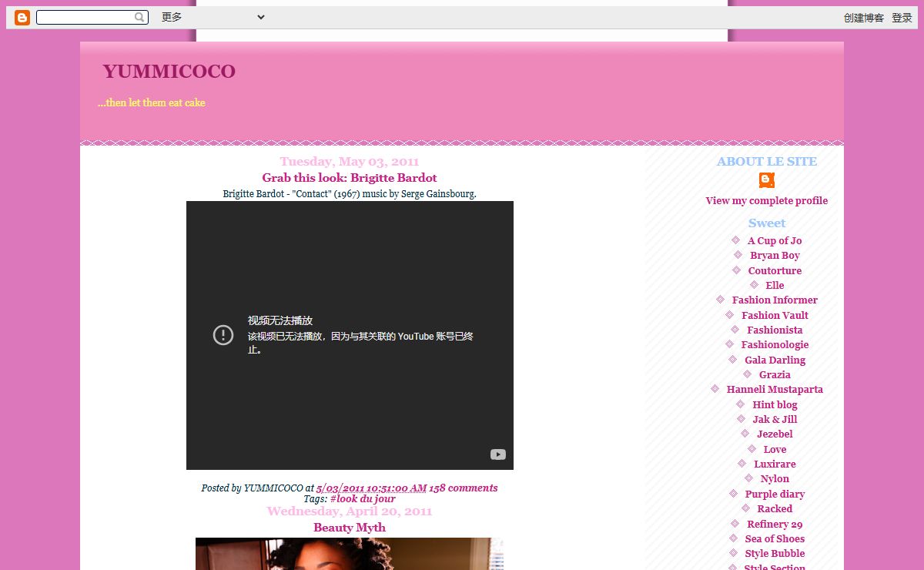Click the 视频无法播放 error message in the player

tap(280, 320)
